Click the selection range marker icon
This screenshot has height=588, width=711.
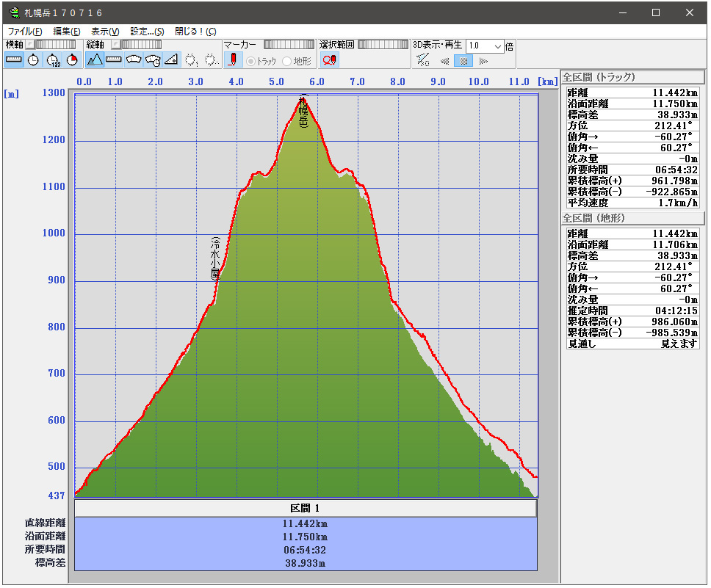click(x=330, y=60)
